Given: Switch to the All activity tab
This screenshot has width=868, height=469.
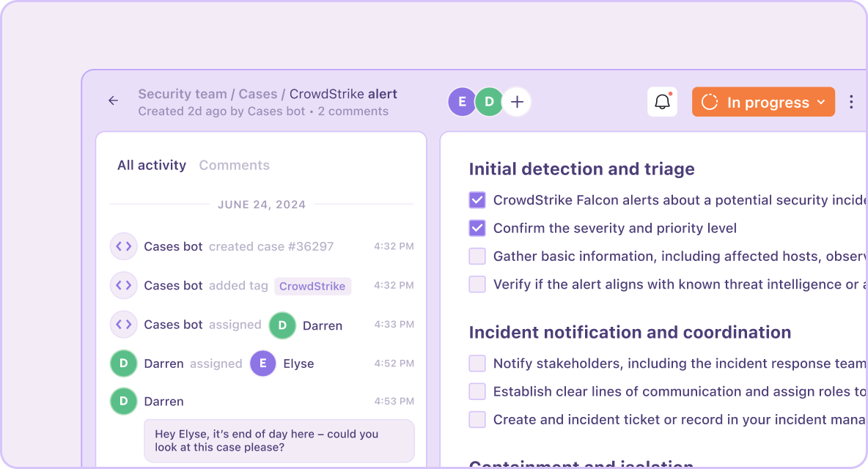Looking at the screenshot, I should (152, 166).
